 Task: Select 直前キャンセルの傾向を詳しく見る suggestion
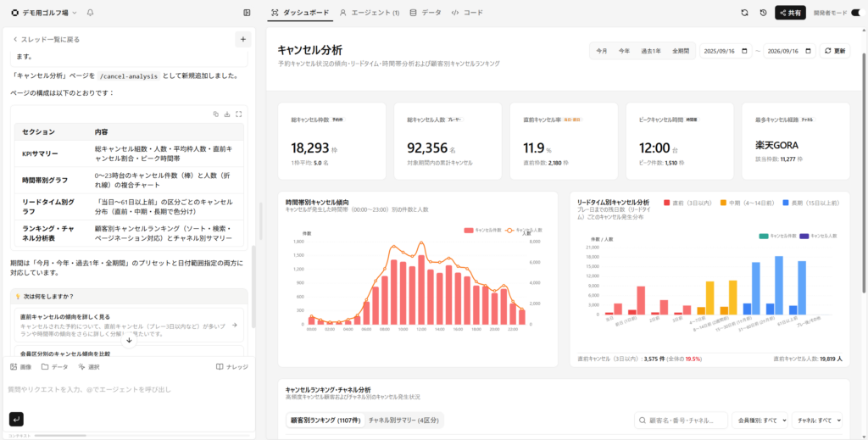(129, 325)
